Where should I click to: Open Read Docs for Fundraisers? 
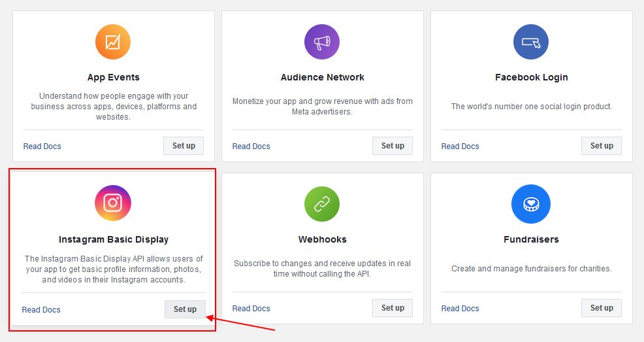pyautogui.click(x=460, y=309)
